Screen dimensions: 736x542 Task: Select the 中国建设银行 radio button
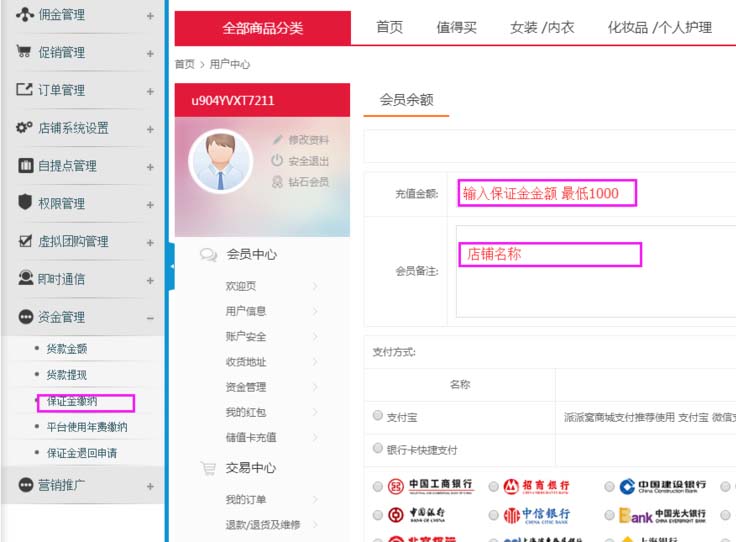[x=609, y=487]
